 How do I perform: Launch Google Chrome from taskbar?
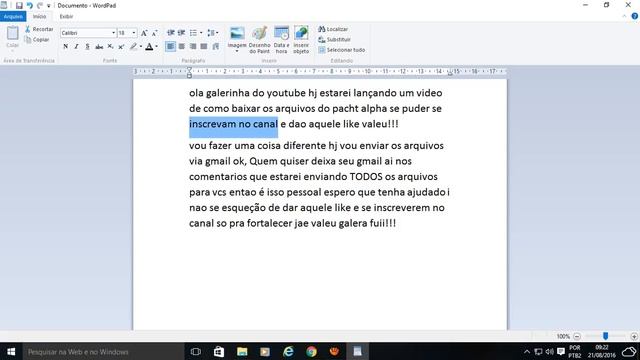[x=311, y=351]
